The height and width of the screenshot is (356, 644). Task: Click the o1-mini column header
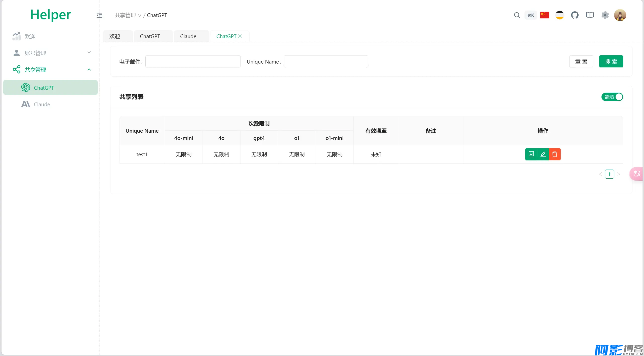335,138
